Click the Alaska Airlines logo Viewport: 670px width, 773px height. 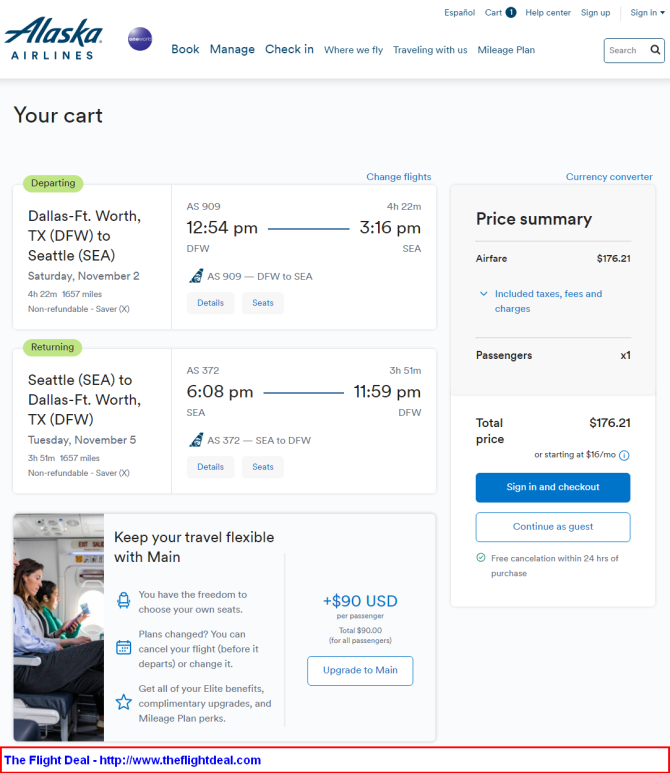pos(53,38)
